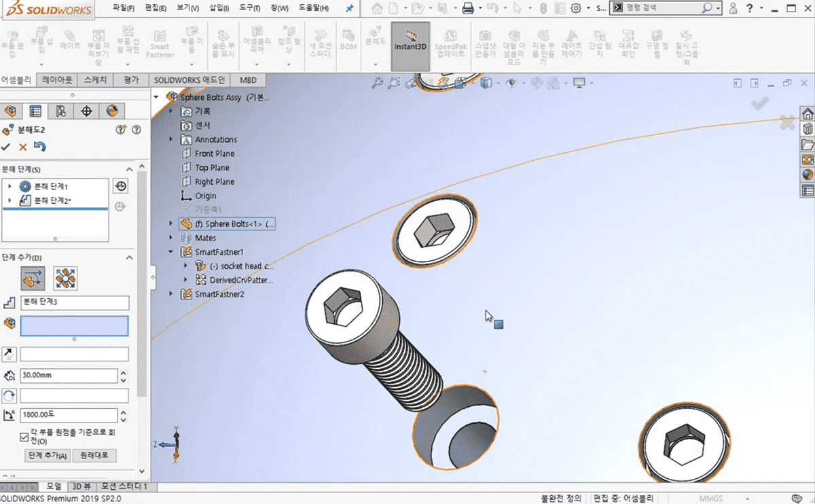This screenshot has height=504, width=815.
Task: Open the 파일(F) menu
Action: pos(124,8)
